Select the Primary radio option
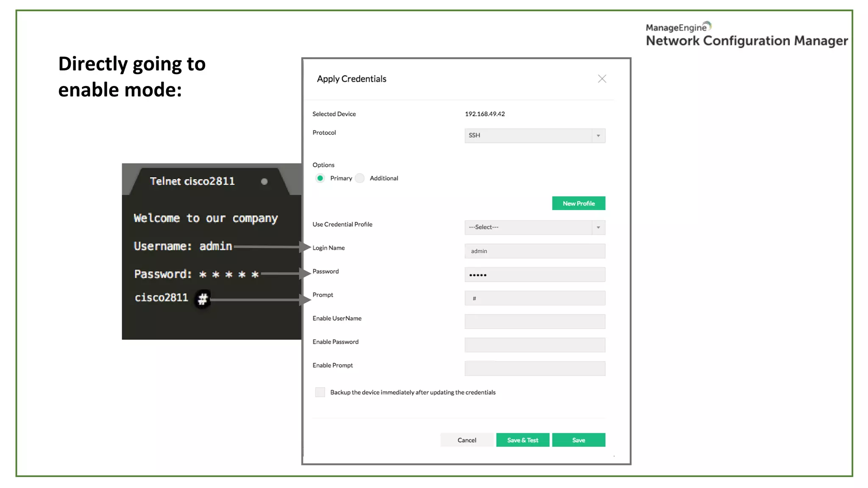 click(320, 178)
